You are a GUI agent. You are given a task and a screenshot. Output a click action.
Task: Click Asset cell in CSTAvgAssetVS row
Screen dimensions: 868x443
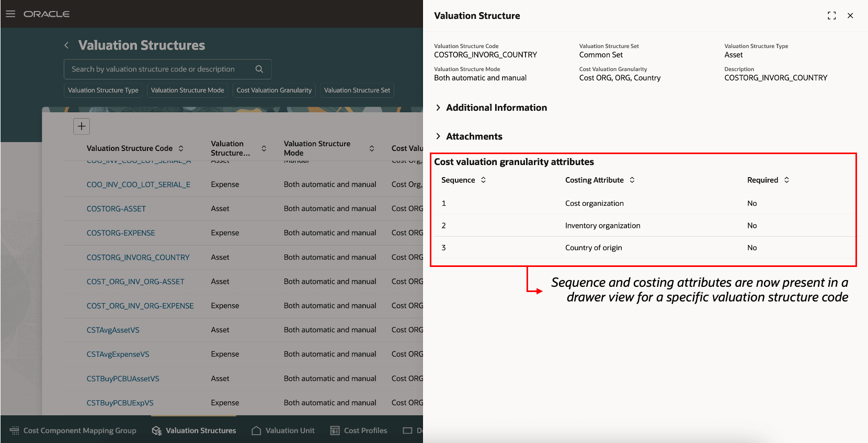tap(220, 330)
